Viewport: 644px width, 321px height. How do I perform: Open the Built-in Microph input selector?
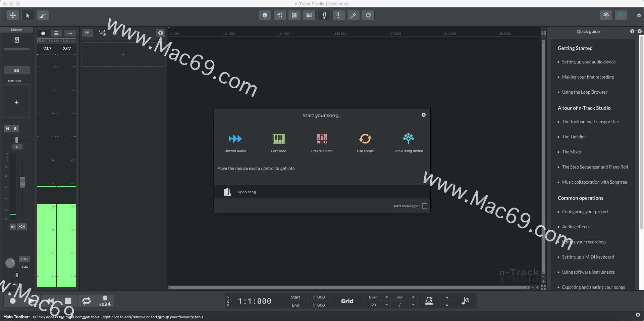coord(57,41)
